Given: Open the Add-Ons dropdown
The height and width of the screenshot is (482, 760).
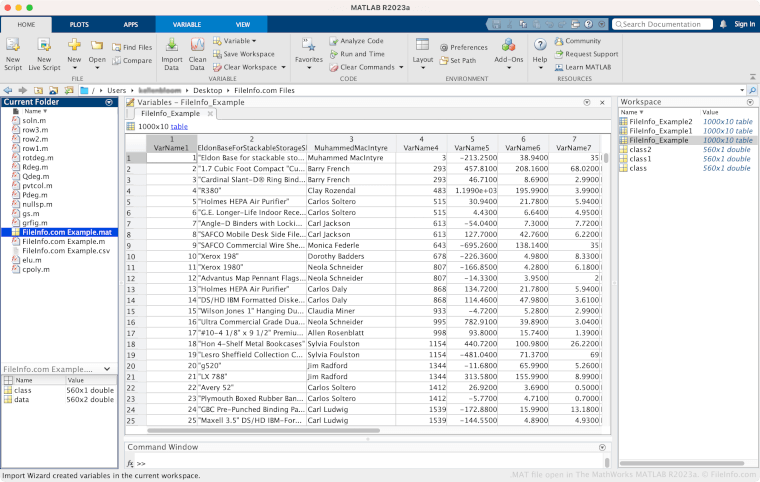Looking at the screenshot, I should point(509,59).
